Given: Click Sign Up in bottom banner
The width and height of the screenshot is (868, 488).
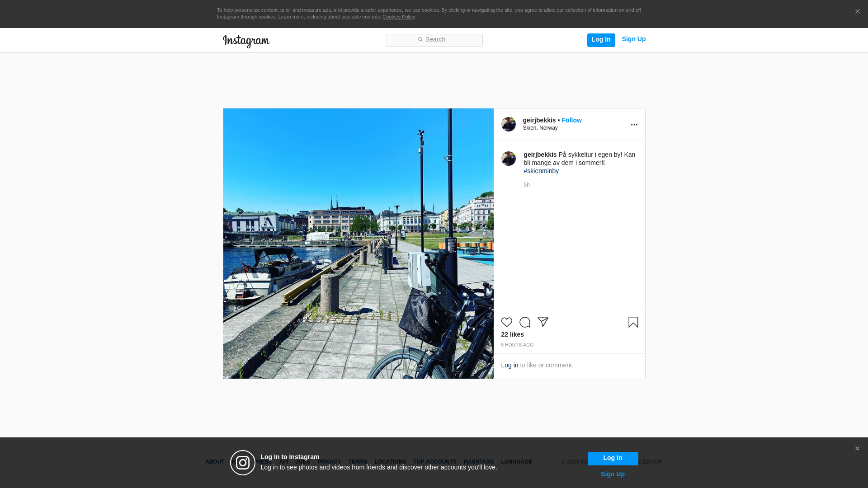Looking at the screenshot, I should pos(613,474).
